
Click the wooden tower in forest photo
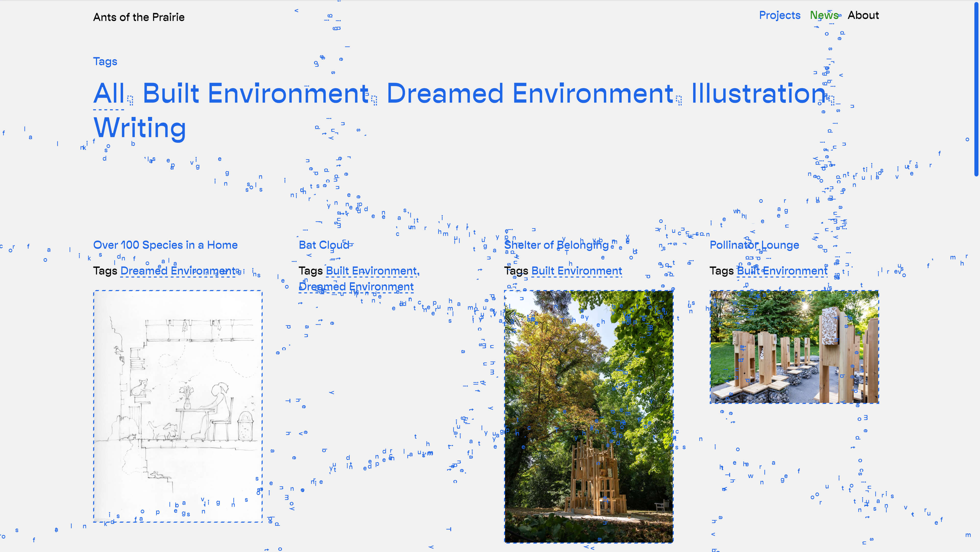[x=589, y=416]
